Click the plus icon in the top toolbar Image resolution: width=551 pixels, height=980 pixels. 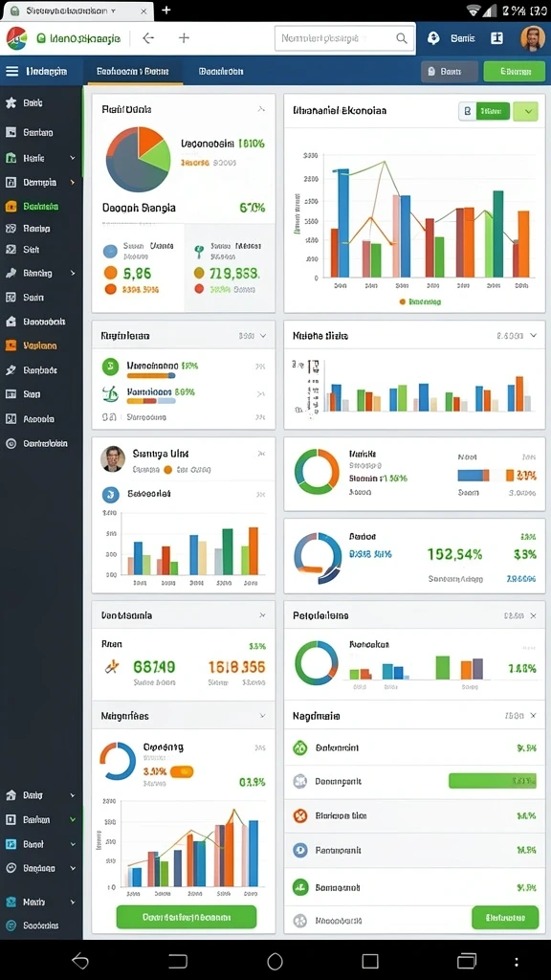pos(184,38)
